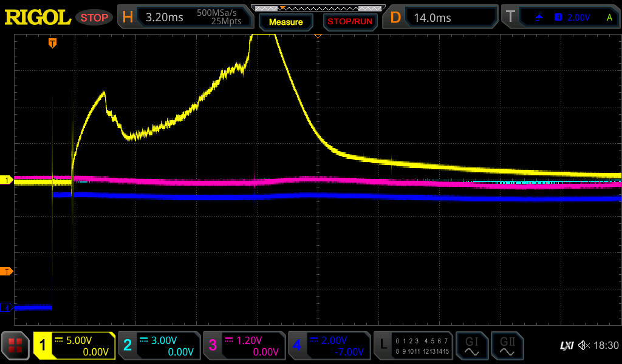This screenshot has height=364, width=622.
Task: Click the muted speaker icon
Action: click(584, 346)
